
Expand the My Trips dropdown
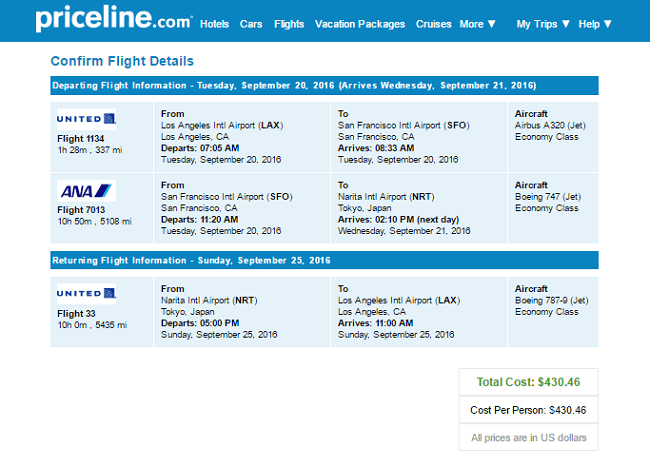pyautogui.click(x=543, y=24)
